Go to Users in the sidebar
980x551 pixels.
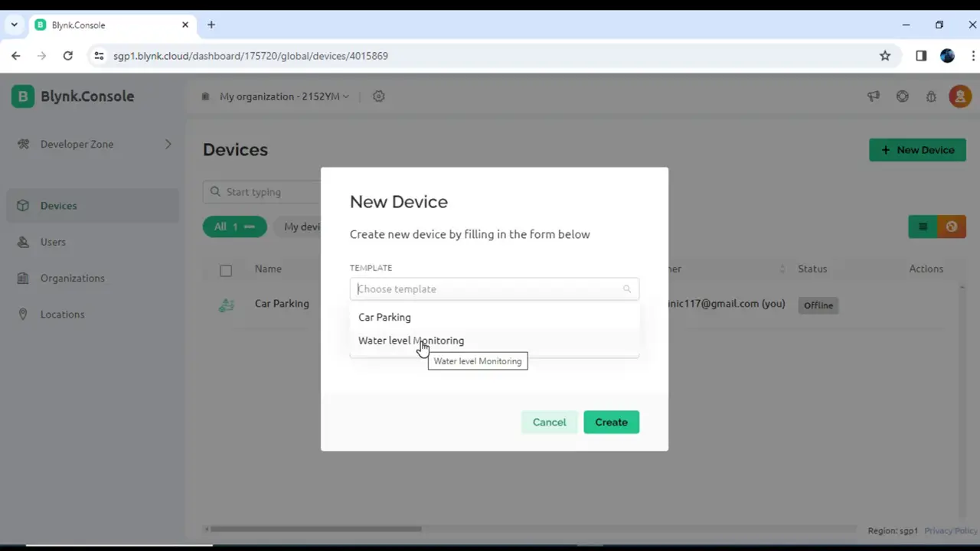[93, 242]
